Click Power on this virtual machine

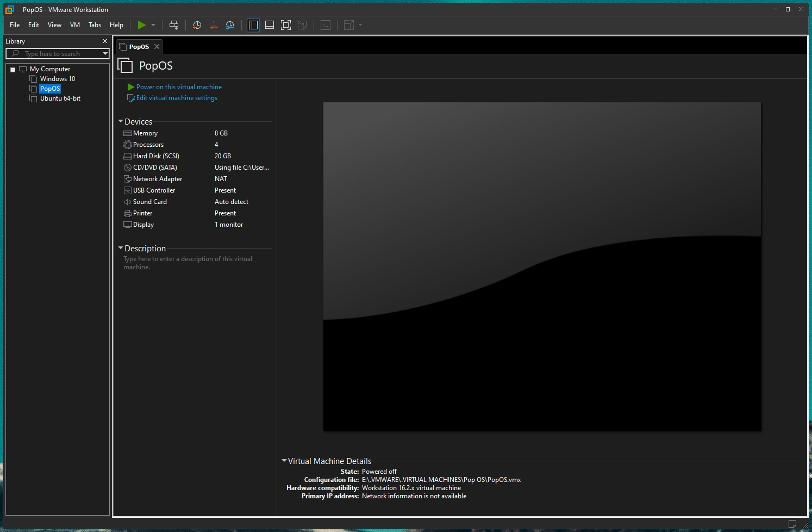[x=179, y=87]
